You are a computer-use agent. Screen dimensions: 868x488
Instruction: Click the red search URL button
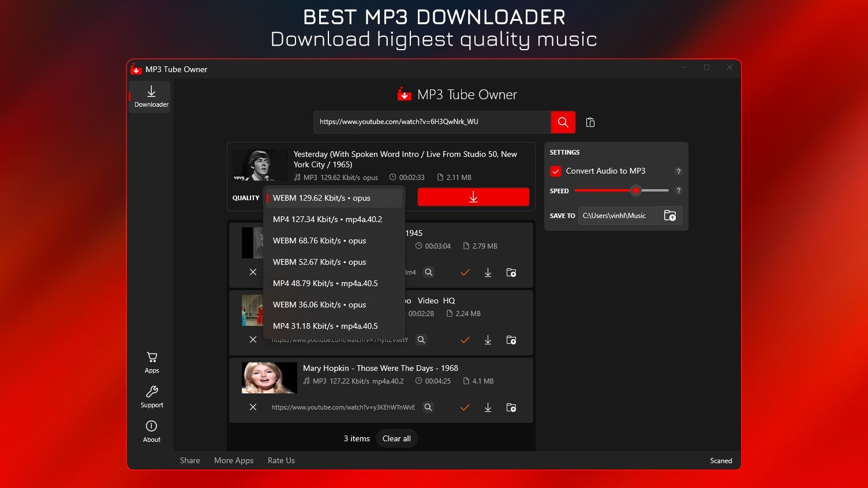point(563,122)
